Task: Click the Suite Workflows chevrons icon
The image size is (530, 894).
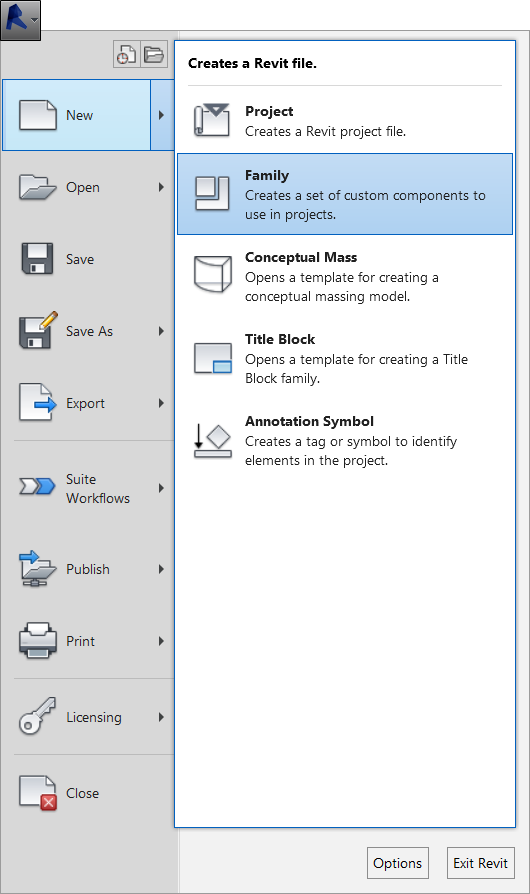Action: 37,486
